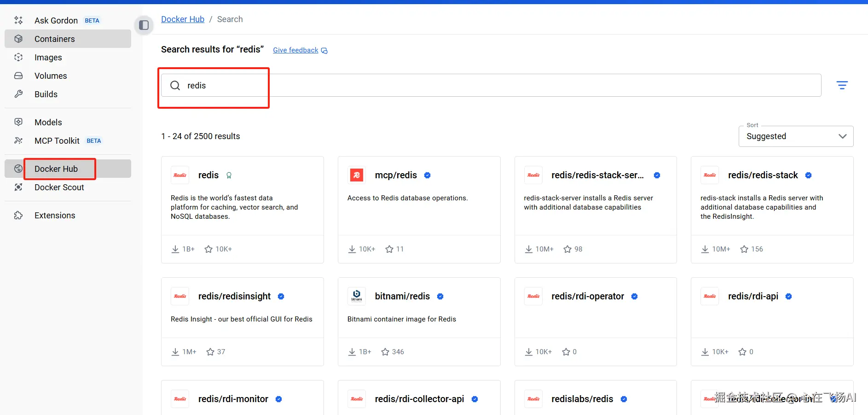This screenshot has width=868, height=415.
Task: Open the redis/rdi-collector-api result title
Action: point(419,399)
